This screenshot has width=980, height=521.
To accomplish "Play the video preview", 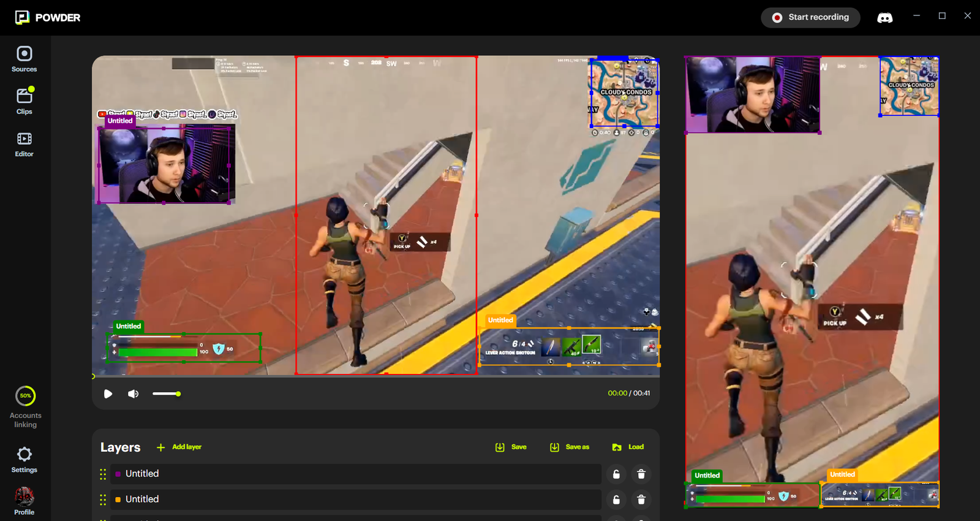I will [108, 394].
